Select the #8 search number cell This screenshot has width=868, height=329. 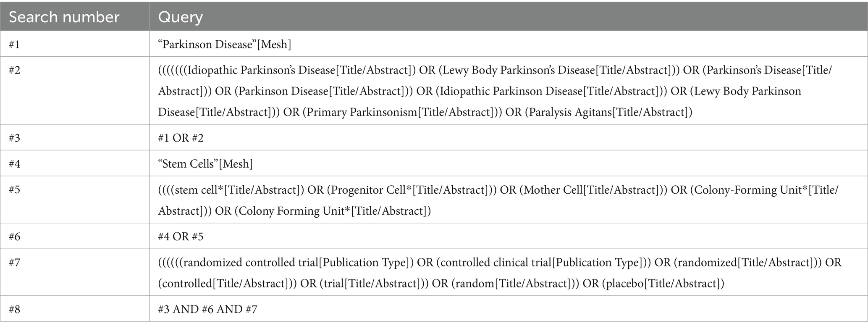(14, 310)
